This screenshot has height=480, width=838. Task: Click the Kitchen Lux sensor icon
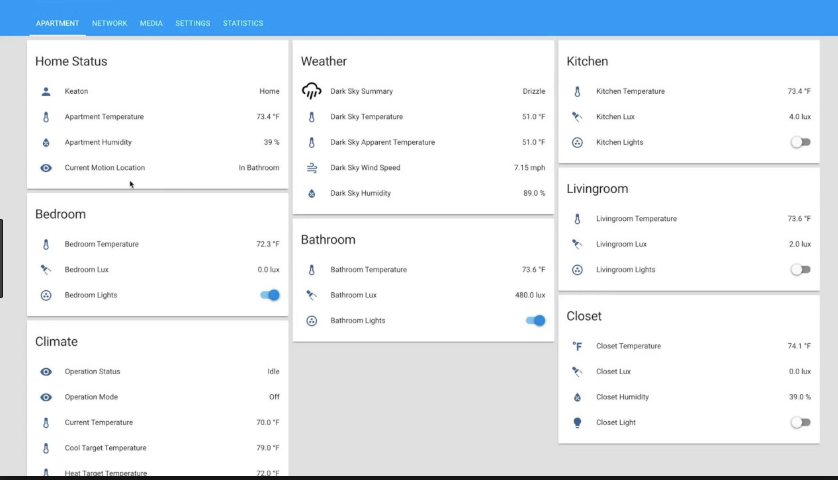[577, 117]
